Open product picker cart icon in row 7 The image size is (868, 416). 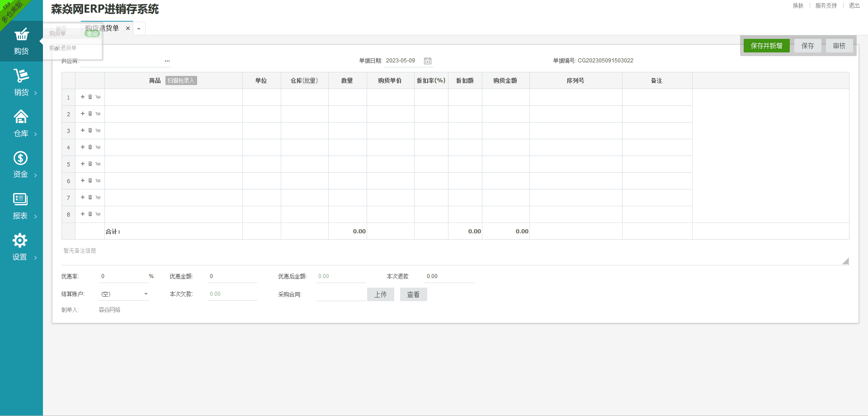98,197
